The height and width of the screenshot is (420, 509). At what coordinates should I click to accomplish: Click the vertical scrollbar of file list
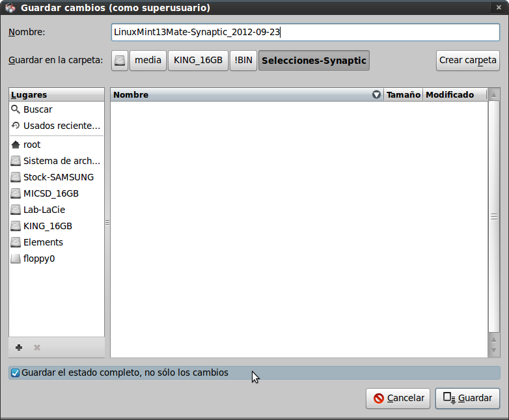[x=493, y=217]
